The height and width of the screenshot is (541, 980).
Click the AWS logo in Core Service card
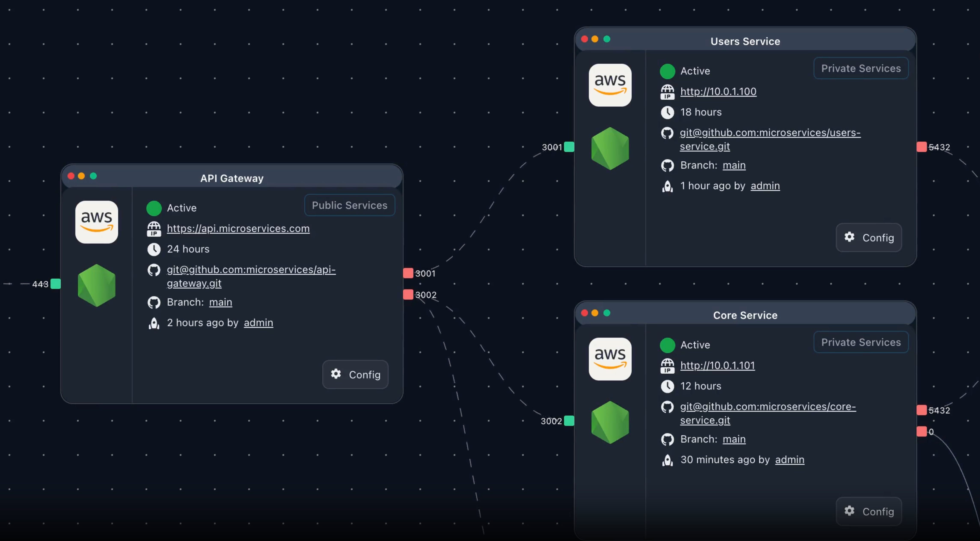pyautogui.click(x=610, y=359)
